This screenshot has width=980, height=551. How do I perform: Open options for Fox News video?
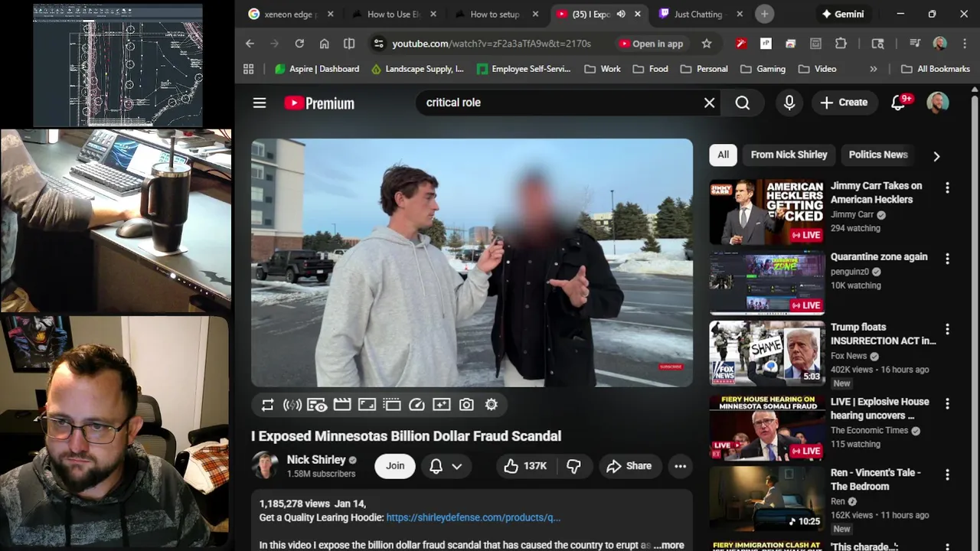click(947, 329)
